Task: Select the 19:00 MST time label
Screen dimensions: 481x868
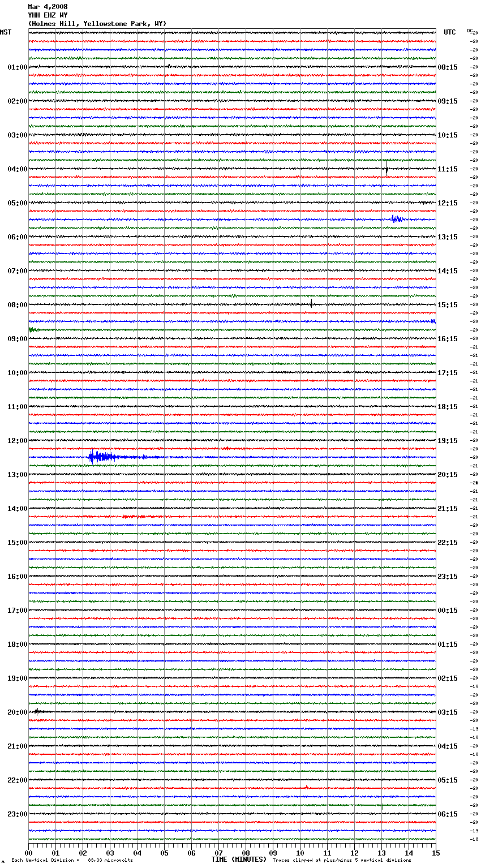Action: [x=18, y=678]
